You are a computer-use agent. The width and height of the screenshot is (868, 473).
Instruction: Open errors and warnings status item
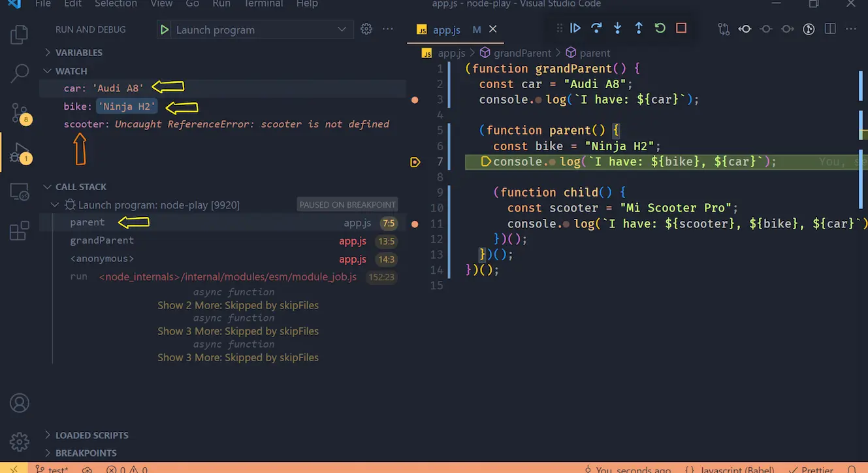[127, 468]
